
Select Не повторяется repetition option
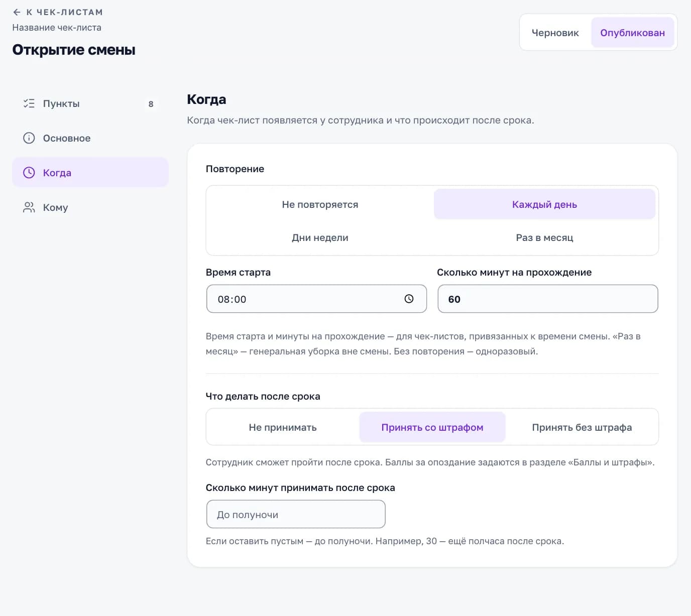click(x=320, y=204)
